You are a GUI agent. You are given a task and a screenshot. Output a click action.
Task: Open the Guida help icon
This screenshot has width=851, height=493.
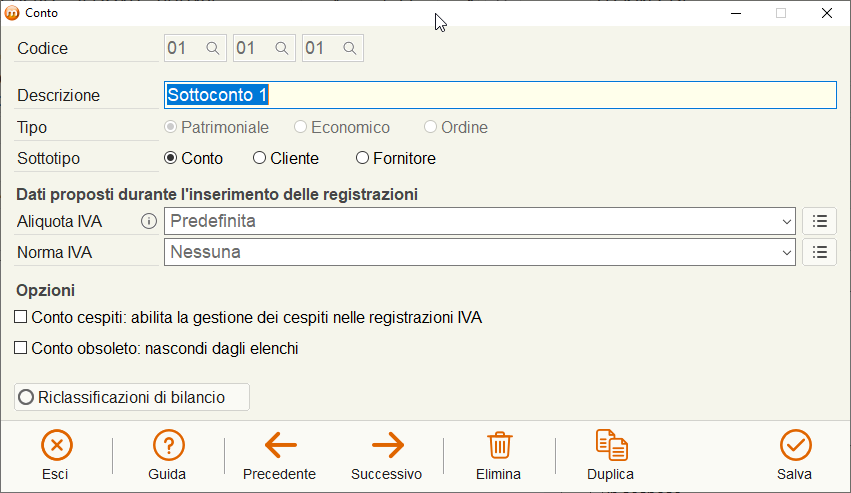click(x=168, y=445)
